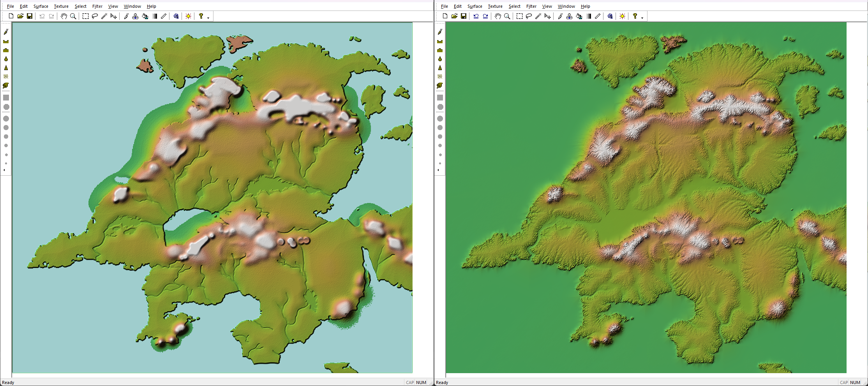Pick smallest brush size dot in left sidebar
Image resolution: width=868 pixels, height=386 pixels.
pos(6,163)
